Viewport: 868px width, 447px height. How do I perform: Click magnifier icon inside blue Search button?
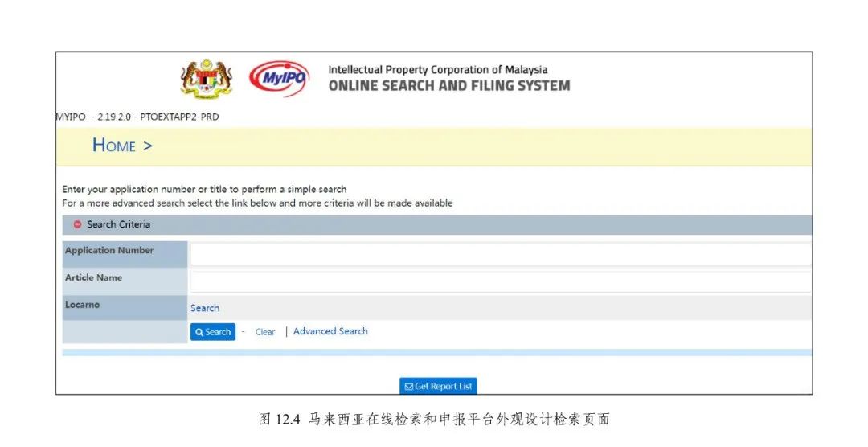(x=199, y=332)
